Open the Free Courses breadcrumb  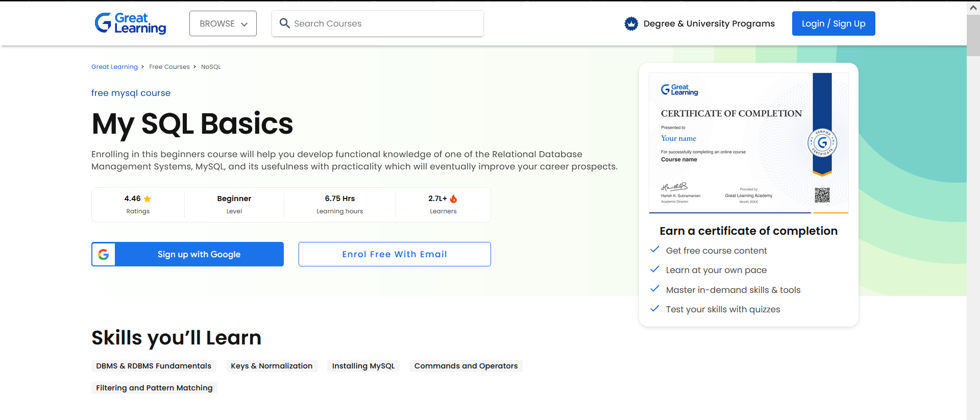pos(169,67)
